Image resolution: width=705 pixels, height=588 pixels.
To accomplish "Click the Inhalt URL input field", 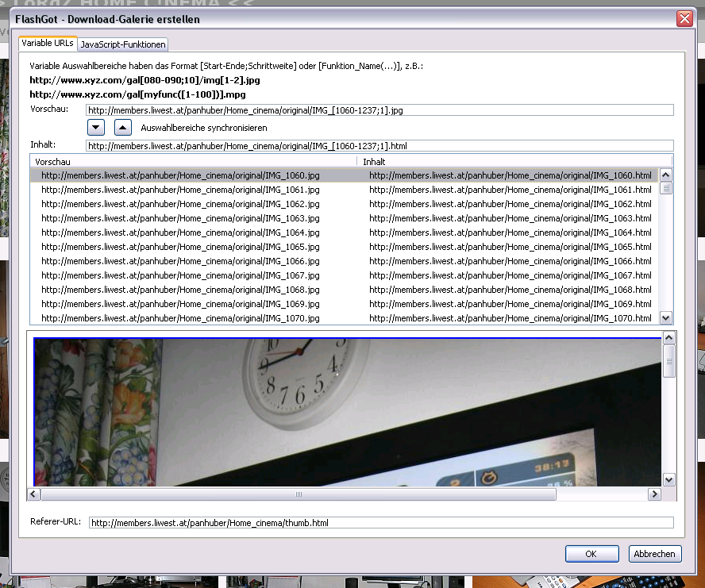I will tap(379, 146).
